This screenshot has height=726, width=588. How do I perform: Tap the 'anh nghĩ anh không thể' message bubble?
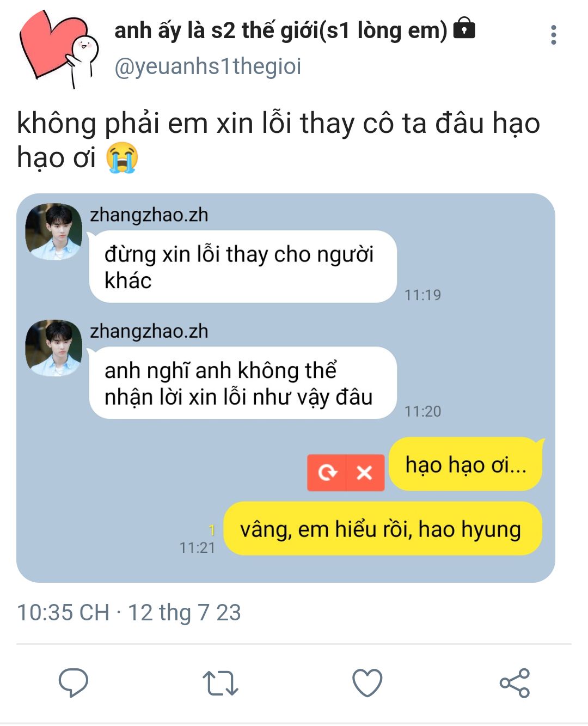[x=243, y=383]
